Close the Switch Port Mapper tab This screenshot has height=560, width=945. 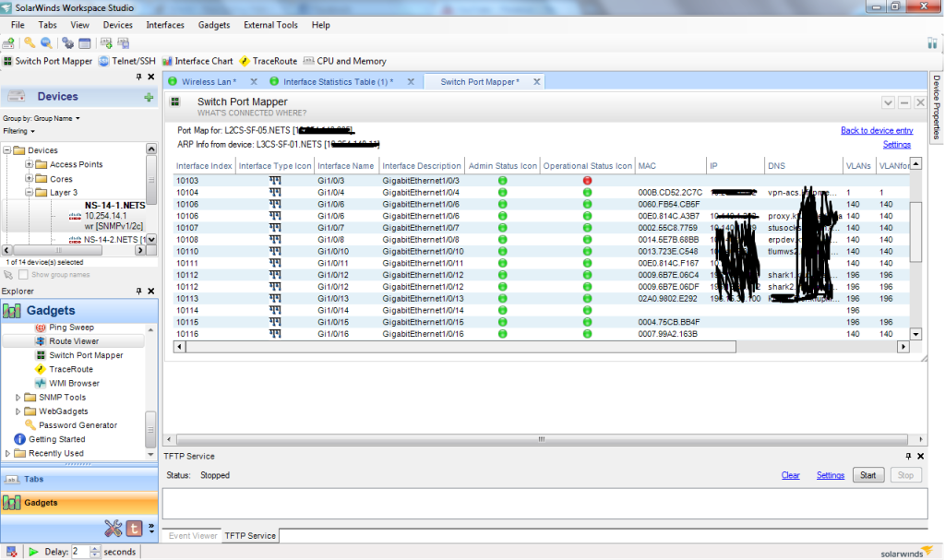[x=536, y=82]
